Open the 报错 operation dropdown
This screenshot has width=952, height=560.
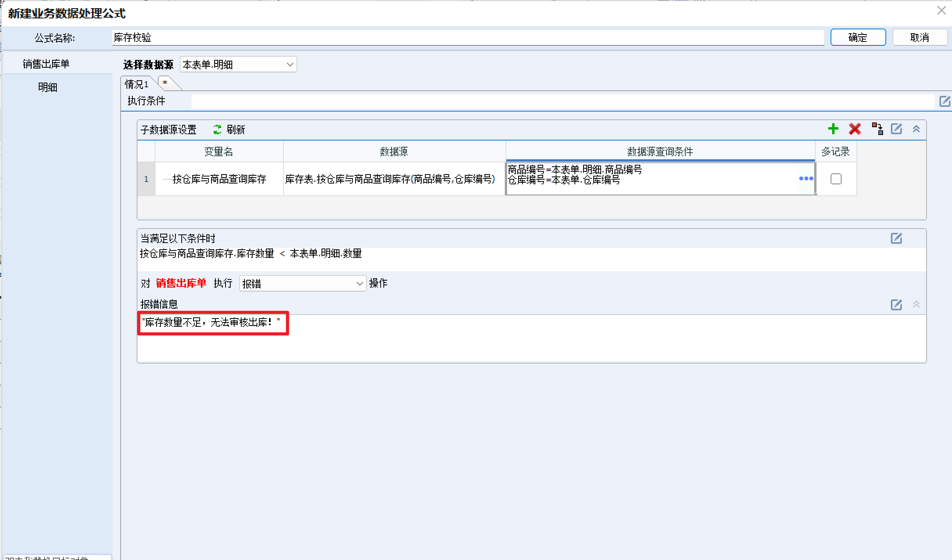303,283
